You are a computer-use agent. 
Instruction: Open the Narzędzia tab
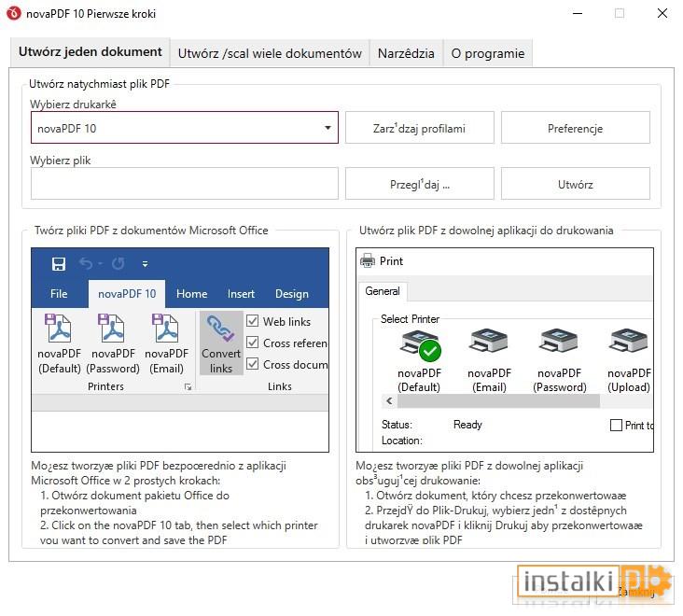(x=406, y=53)
